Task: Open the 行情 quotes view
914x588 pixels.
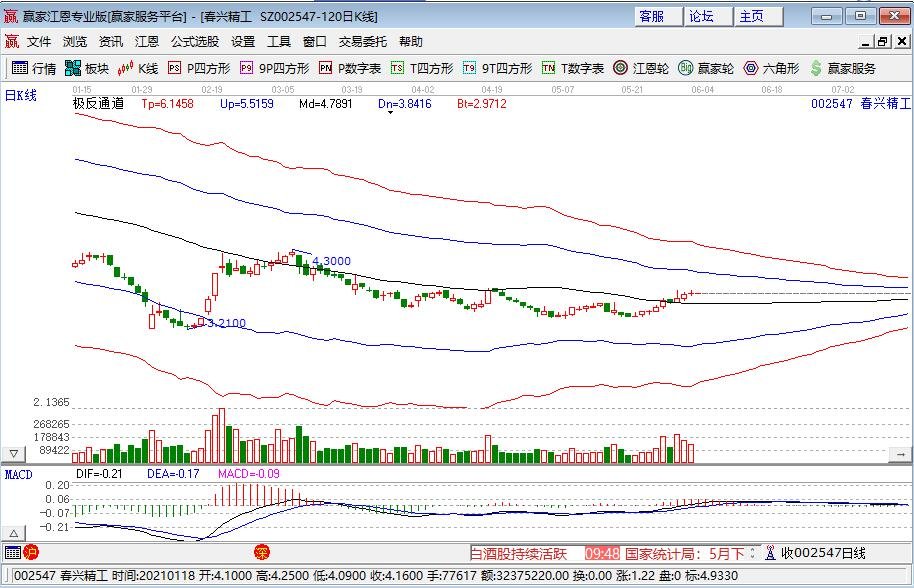Action: (33, 68)
